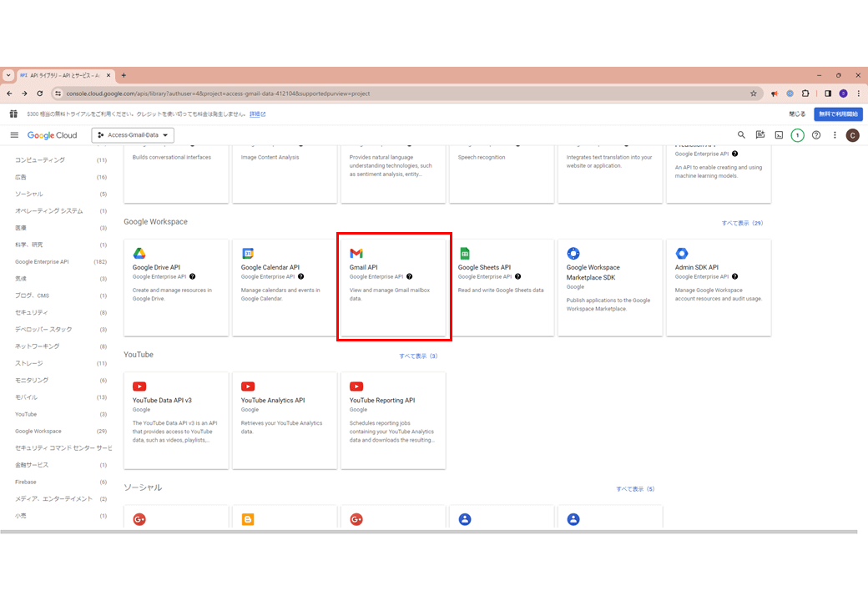868x601 pixels.
Task: Filter by ストレージ category
Action: 28,364
